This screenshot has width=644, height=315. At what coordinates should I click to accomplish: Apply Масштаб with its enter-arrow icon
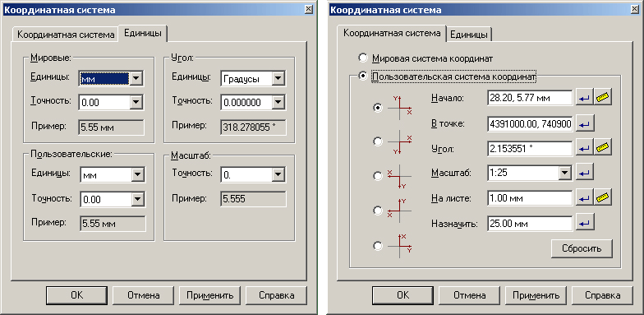click(x=585, y=173)
